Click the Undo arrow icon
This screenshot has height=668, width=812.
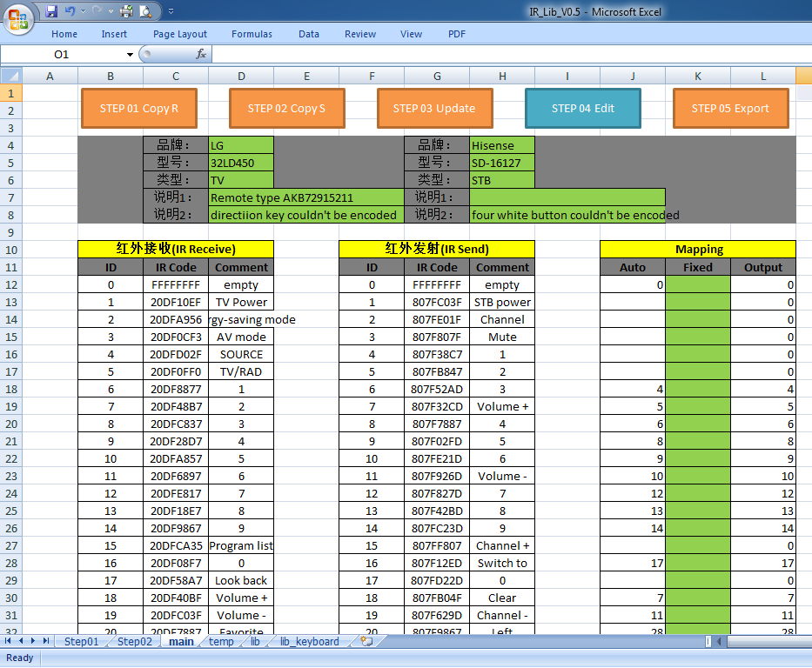pos(70,11)
